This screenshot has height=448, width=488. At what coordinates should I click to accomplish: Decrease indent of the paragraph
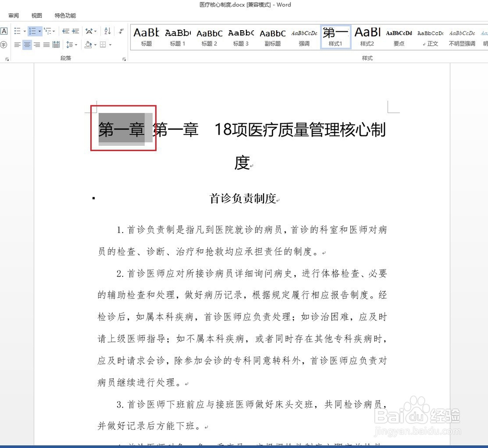coord(66,31)
